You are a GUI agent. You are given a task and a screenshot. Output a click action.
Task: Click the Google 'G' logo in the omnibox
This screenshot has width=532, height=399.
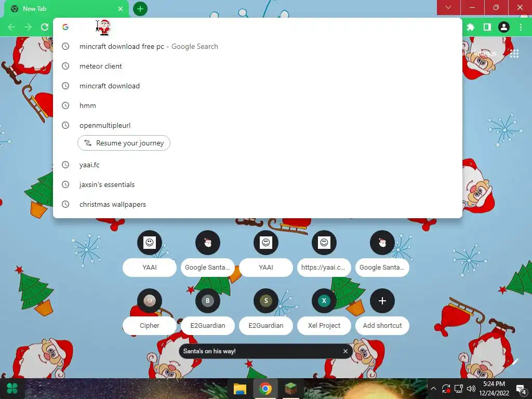[65, 27]
